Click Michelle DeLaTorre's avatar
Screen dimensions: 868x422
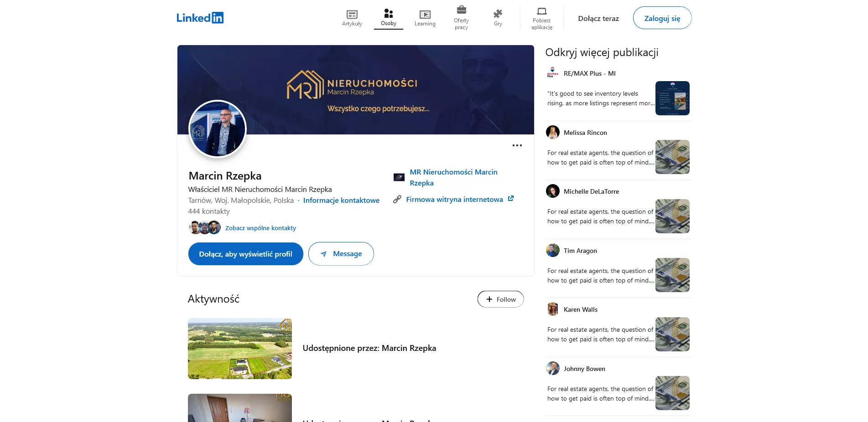point(553,191)
